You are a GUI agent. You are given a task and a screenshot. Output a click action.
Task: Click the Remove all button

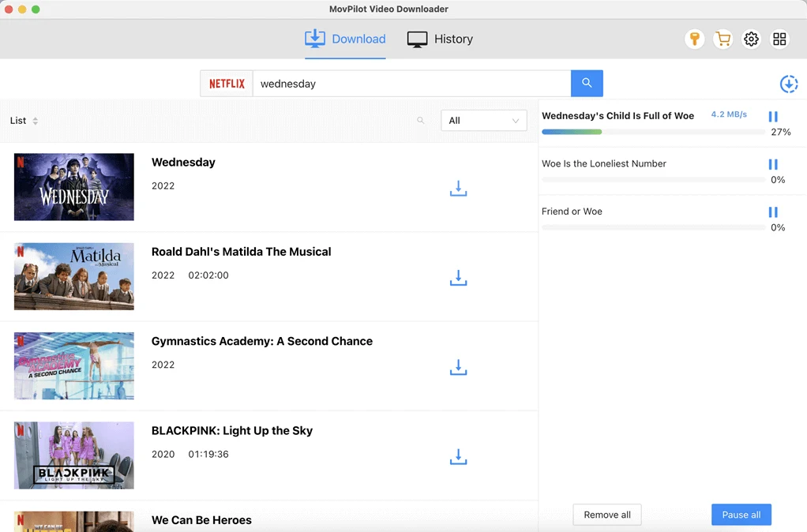coord(606,515)
